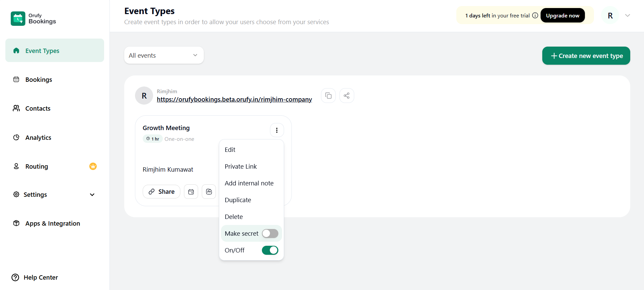
Task: Click the share icon beside booking link
Action: pos(347,96)
